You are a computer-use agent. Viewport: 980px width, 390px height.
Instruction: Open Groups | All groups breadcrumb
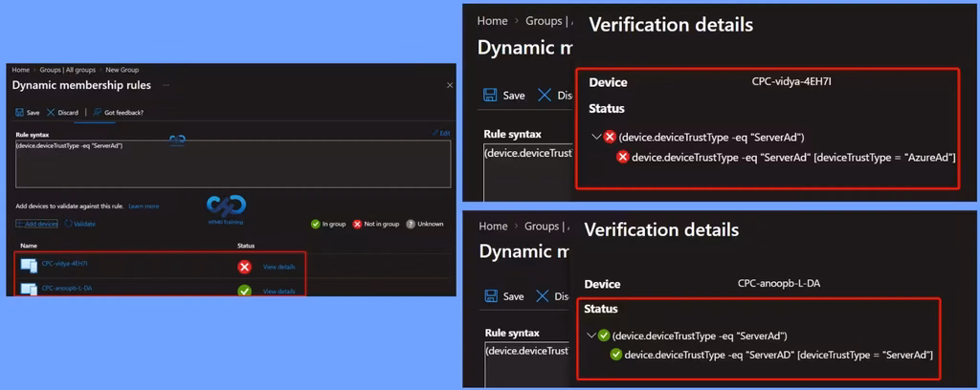tap(68, 70)
